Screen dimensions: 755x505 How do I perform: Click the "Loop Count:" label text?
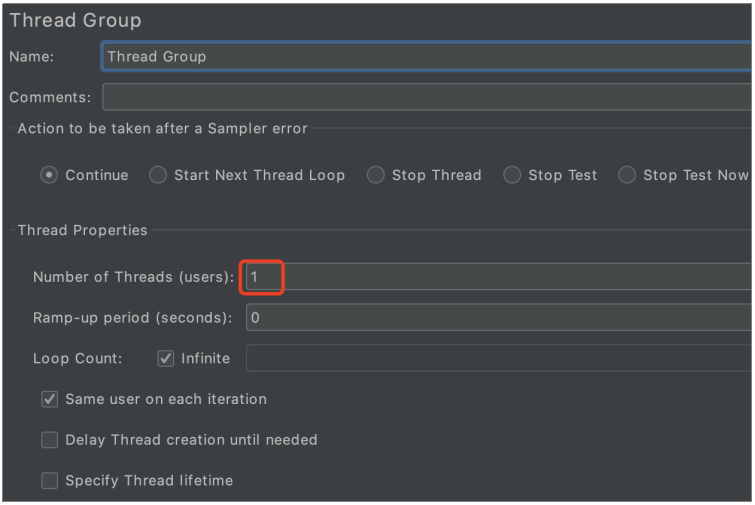click(x=78, y=358)
